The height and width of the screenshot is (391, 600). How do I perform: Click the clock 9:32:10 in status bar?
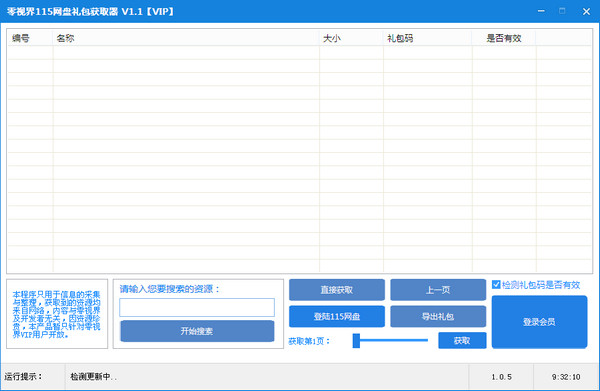566,377
